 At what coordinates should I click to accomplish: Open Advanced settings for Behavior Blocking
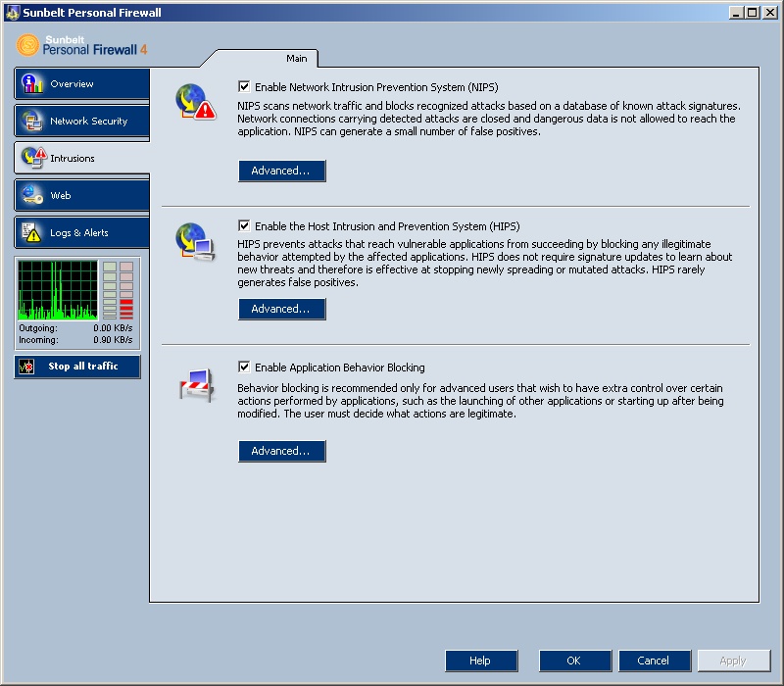(281, 451)
